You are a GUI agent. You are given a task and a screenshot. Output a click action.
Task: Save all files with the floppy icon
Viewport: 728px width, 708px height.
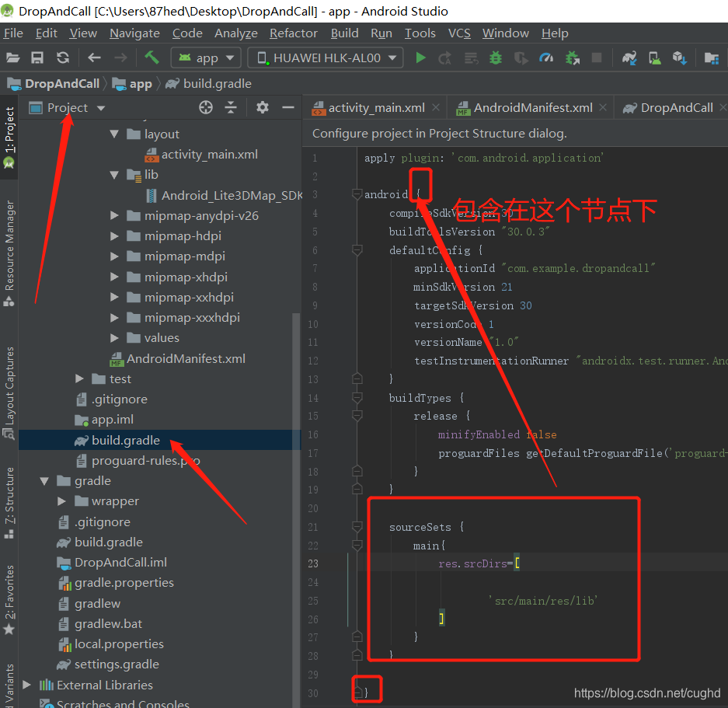(x=37, y=58)
